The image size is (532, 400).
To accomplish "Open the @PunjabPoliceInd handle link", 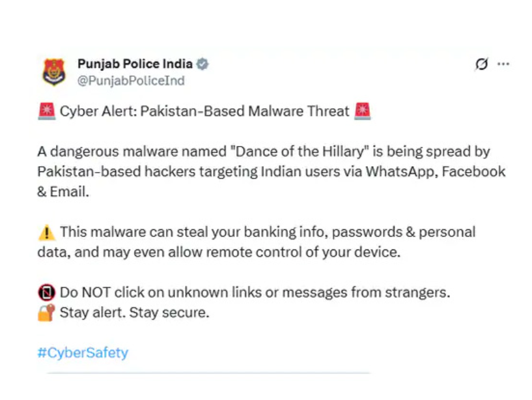I will (131, 81).
